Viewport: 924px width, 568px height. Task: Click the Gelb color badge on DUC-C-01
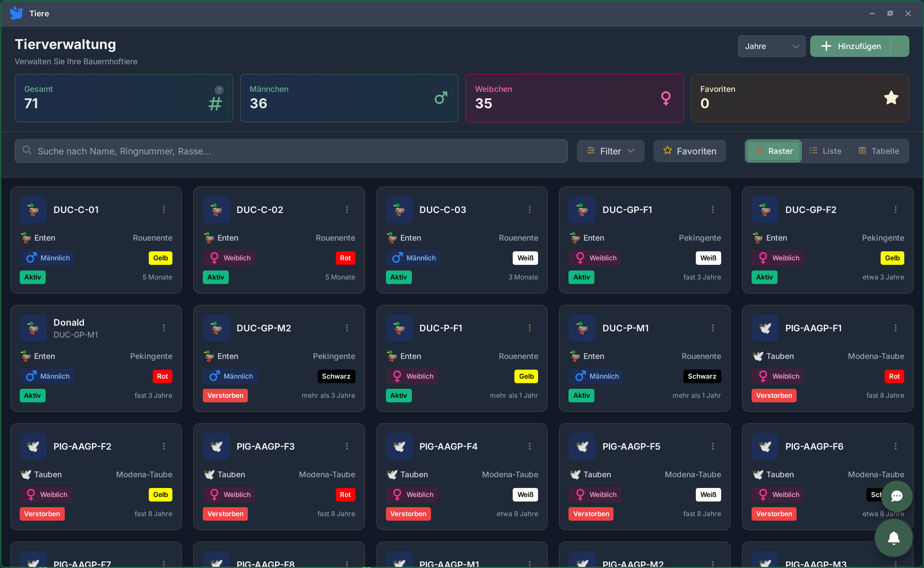160,258
